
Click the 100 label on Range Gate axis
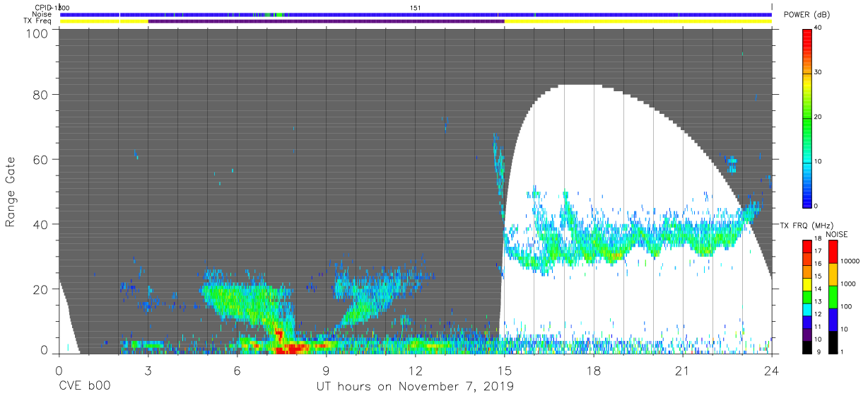click(x=37, y=33)
